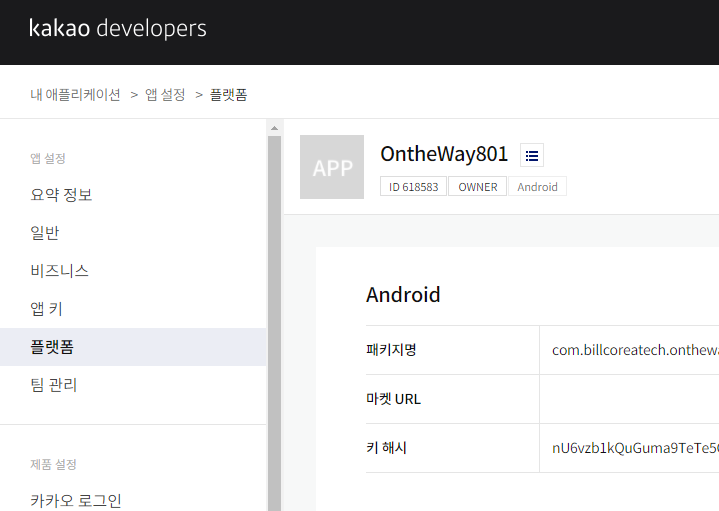Go to kakao developers home logo
This screenshot has width=719, height=511.
click(117, 28)
